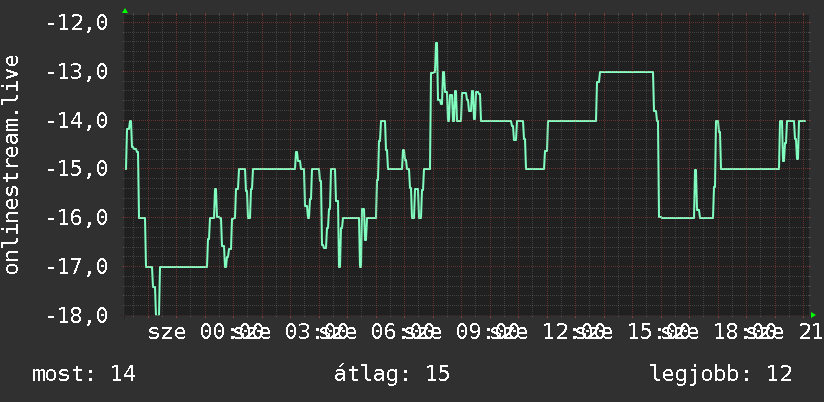Click the -18,0 y-axis label
Image resolution: width=824 pixels, height=402 pixels.
pyautogui.click(x=77, y=315)
